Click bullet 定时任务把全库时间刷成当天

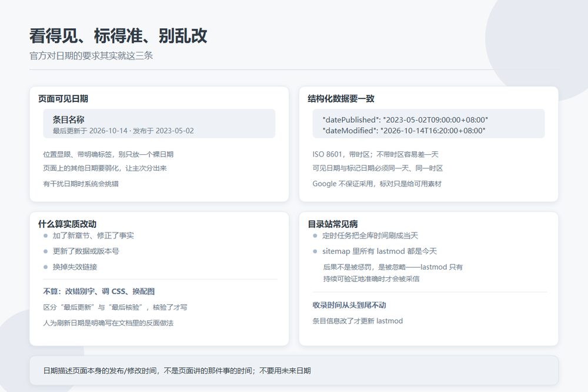pos(370,235)
